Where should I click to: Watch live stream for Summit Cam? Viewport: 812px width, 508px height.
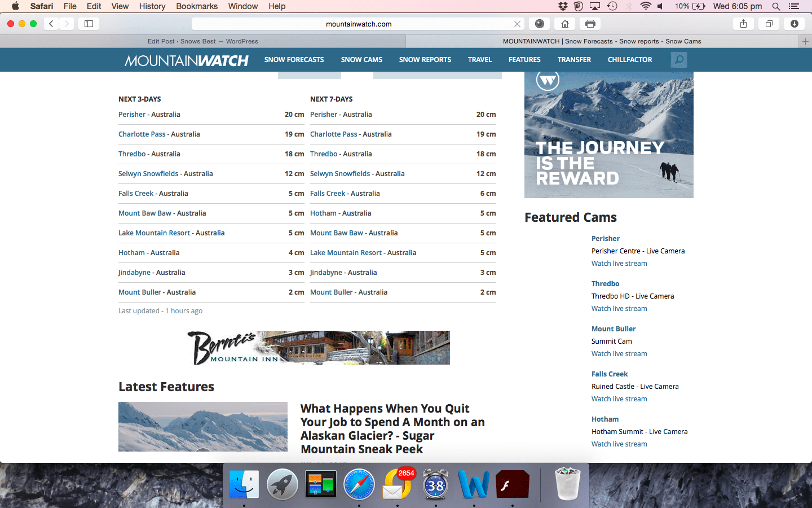[x=619, y=354]
